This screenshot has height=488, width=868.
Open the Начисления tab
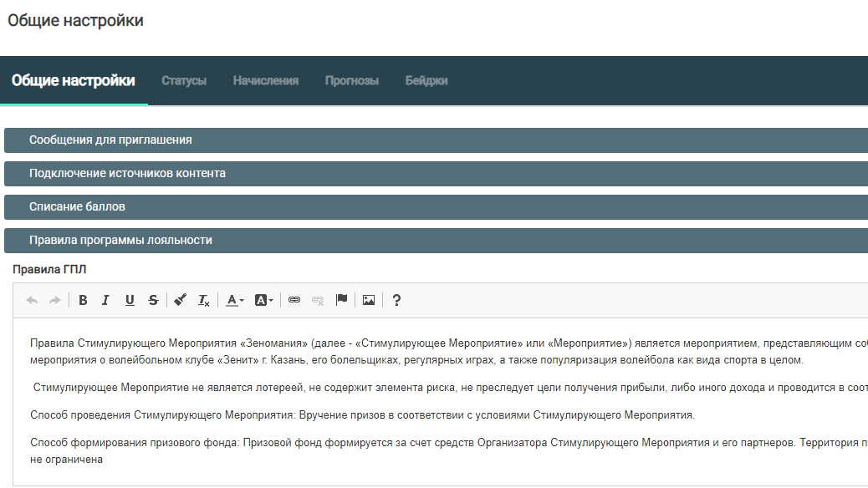click(x=266, y=81)
